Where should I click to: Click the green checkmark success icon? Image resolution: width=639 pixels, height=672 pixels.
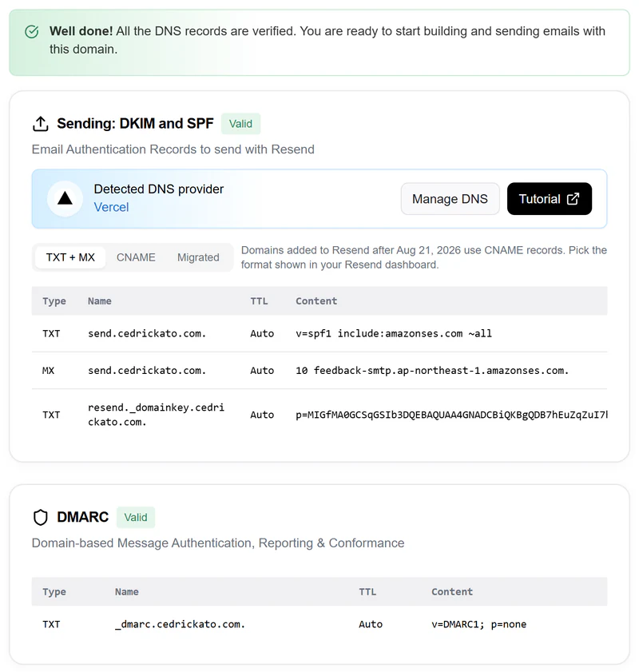pos(32,32)
